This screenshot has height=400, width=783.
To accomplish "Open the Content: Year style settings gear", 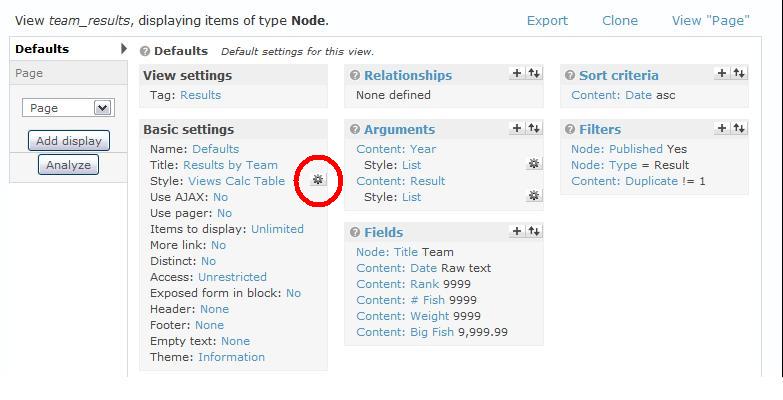I will click(534, 164).
